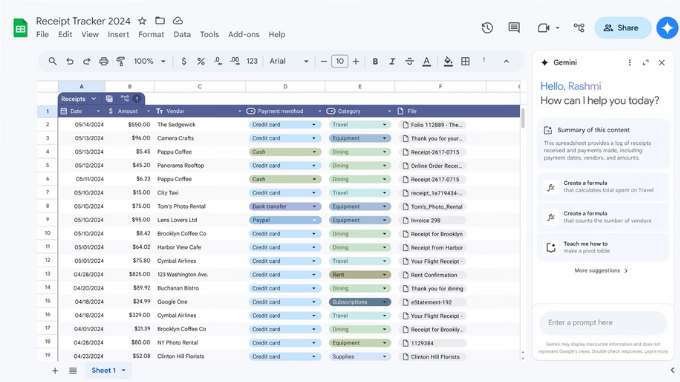Image resolution: width=680 pixels, height=382 pixels.
Task: Increase decimal places
Action: [x=235, y=61]
